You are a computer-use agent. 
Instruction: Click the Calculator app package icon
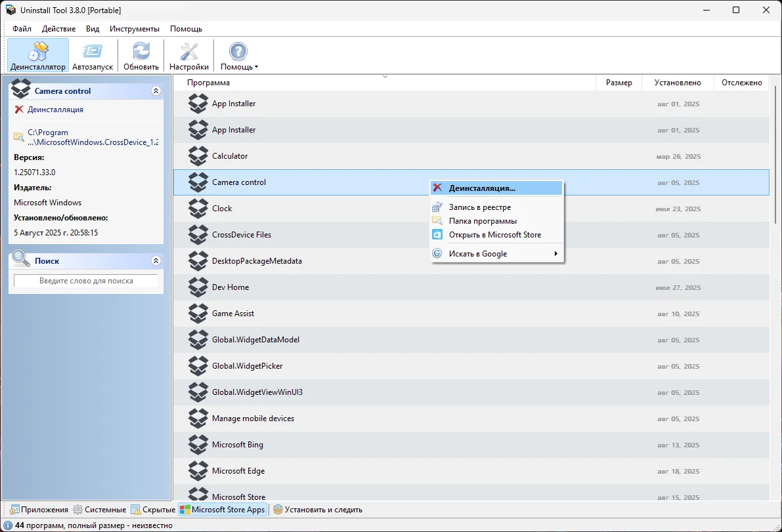[x=198, y=156]
